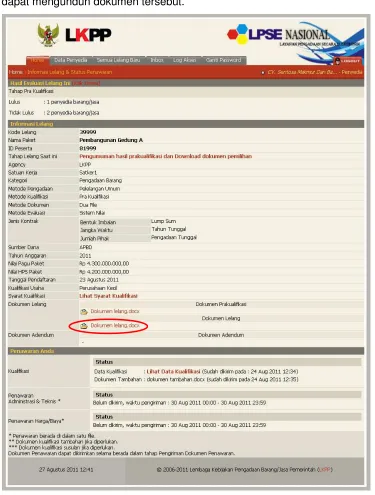Click the 'Tahap Pra Kualifikasi' row

pos(186,91)
